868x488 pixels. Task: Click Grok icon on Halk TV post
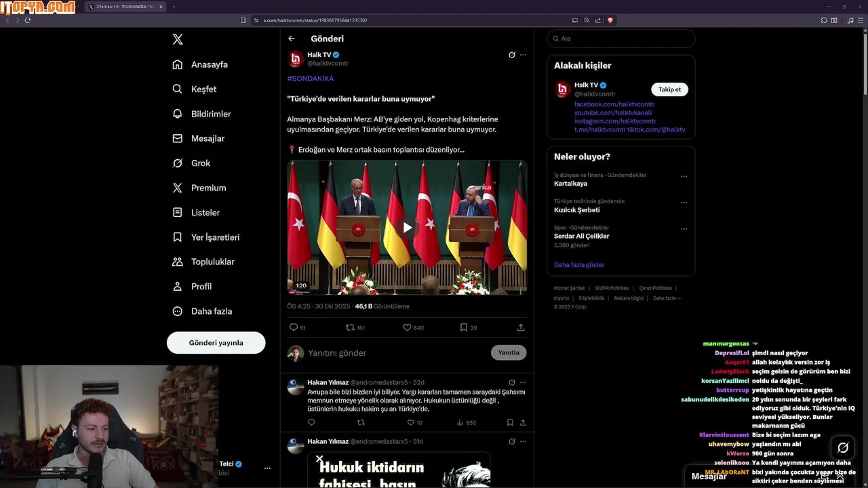512,55
